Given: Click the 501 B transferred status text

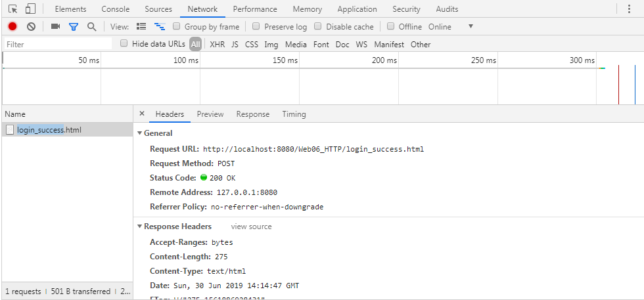Looking at the screenshot, I should pyautogui.click(x=80, y=291).
